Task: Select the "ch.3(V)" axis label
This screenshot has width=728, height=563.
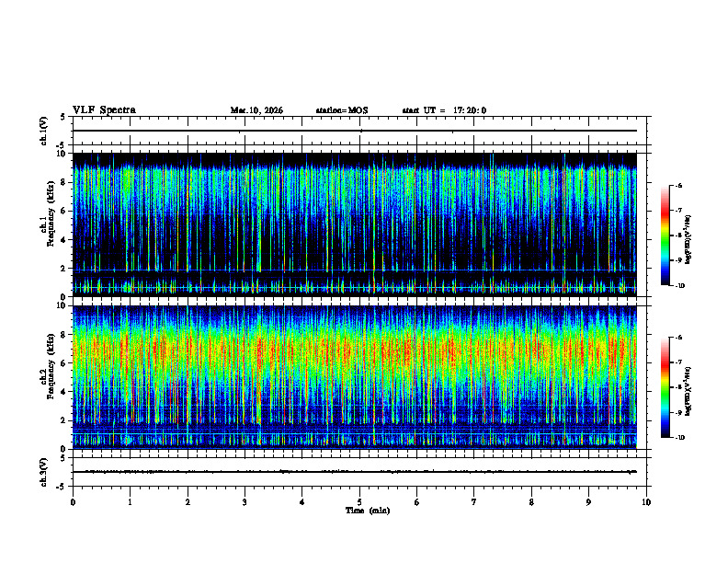Action: point(43,472)
